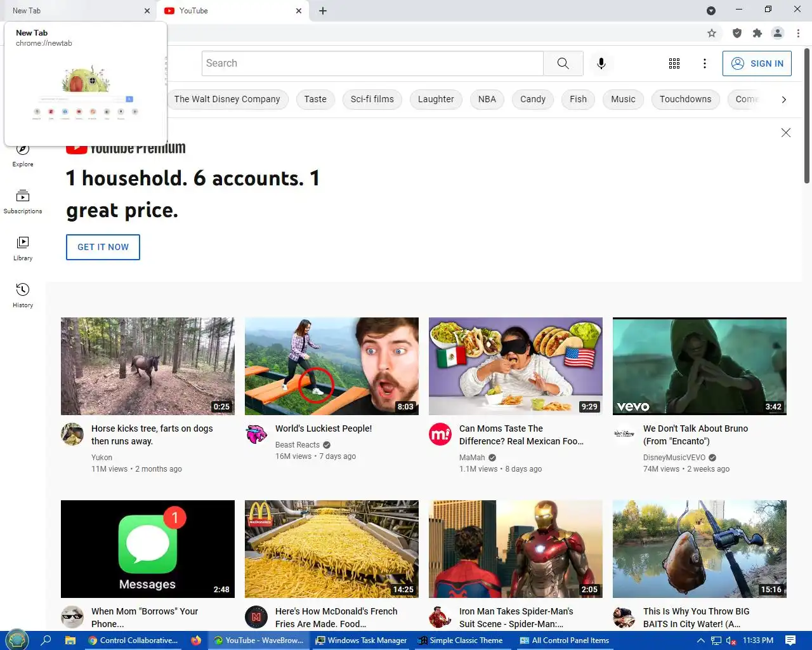812x650 pixels.
Task: Open the browser profile avatar icon
Action: point(778,33)
